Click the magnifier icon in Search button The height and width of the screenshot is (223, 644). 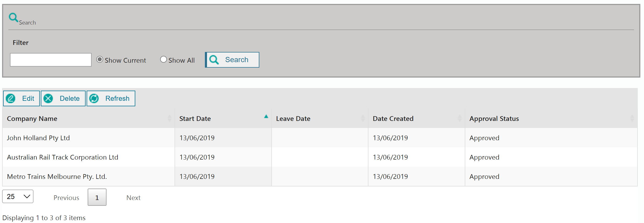tap(214, 60)
